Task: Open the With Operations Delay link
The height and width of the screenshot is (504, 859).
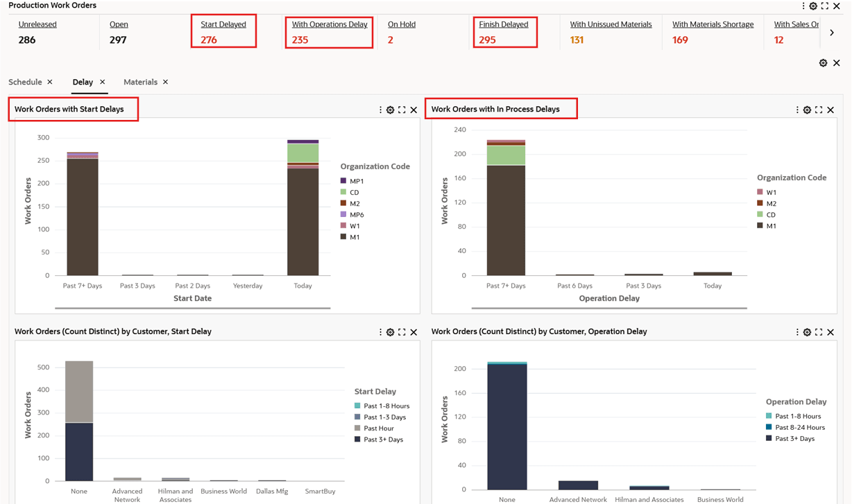Action: [330, 24]
